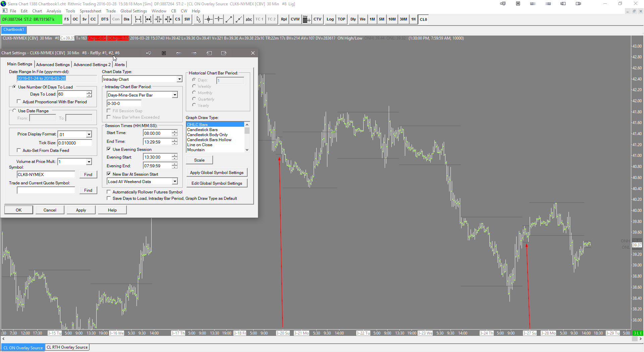This screenshot has width=644, height=352.
Task: Switch chart to 5M timeframe button
Action: [382, 19]
